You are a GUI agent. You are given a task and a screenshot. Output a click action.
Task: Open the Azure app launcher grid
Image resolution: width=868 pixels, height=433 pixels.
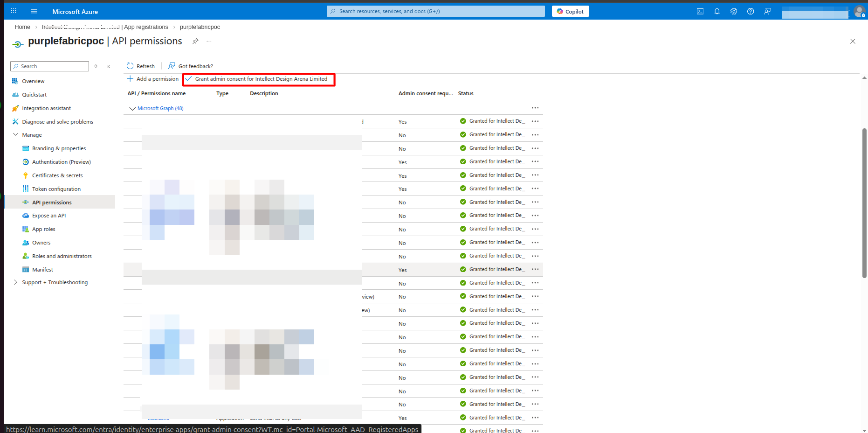coord(14,11)
